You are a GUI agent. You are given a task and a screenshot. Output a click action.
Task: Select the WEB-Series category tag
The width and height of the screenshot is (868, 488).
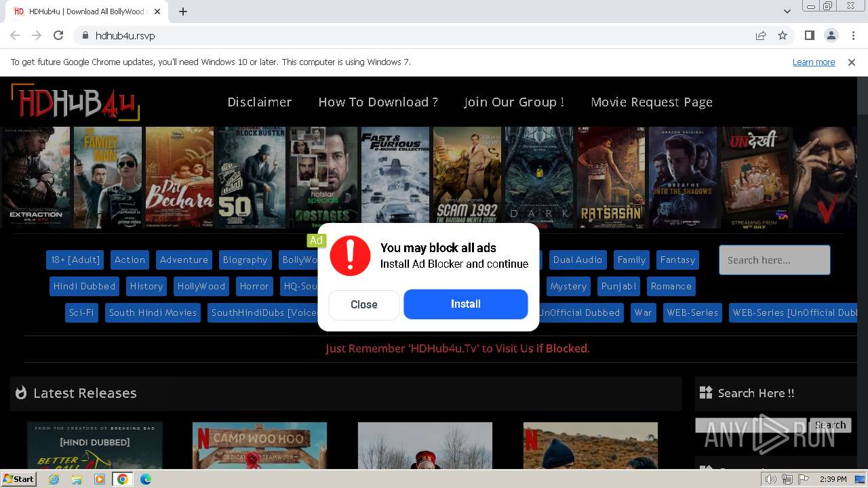[x=692, y=312]
